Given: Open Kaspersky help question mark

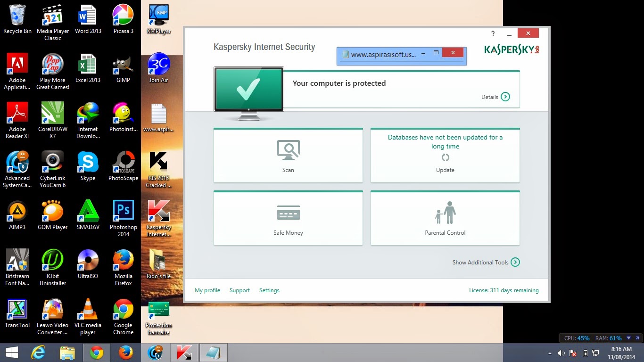Looking at the screenshot, I should point(493,33).
